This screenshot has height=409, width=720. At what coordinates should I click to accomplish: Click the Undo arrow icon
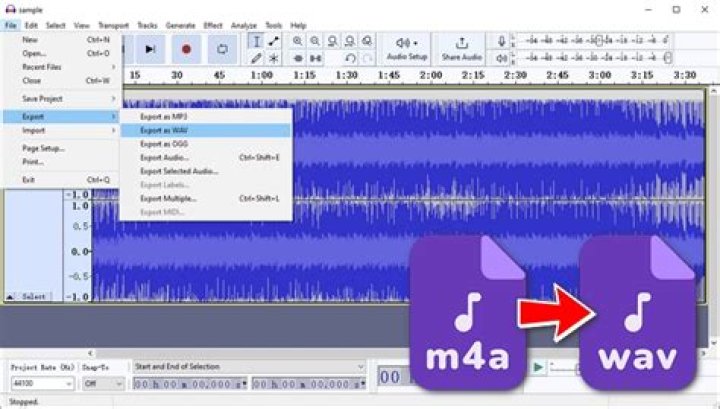click(x=350, y=59)
